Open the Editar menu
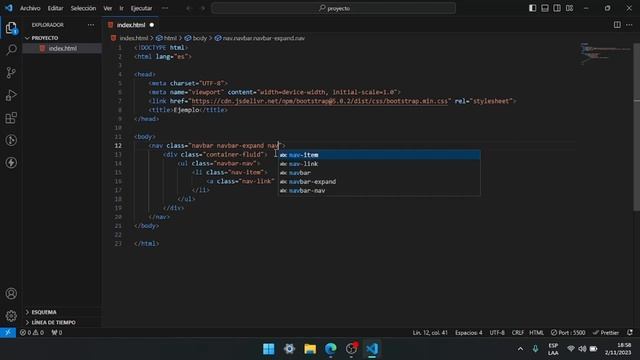The height and width of the screenshot is (360, 640). (x=55, y=8)
